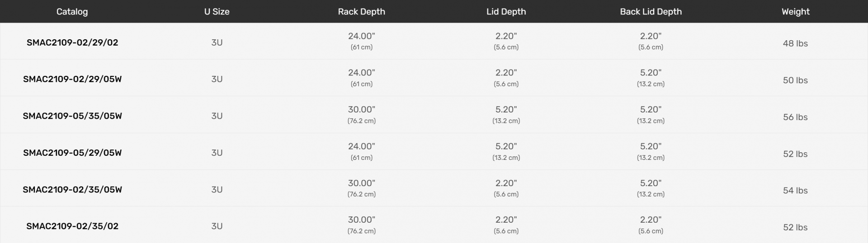Choose the SMAC2109-02/35/05W model
The height and width of the screenshot is (243, 868).
(72, 190)
